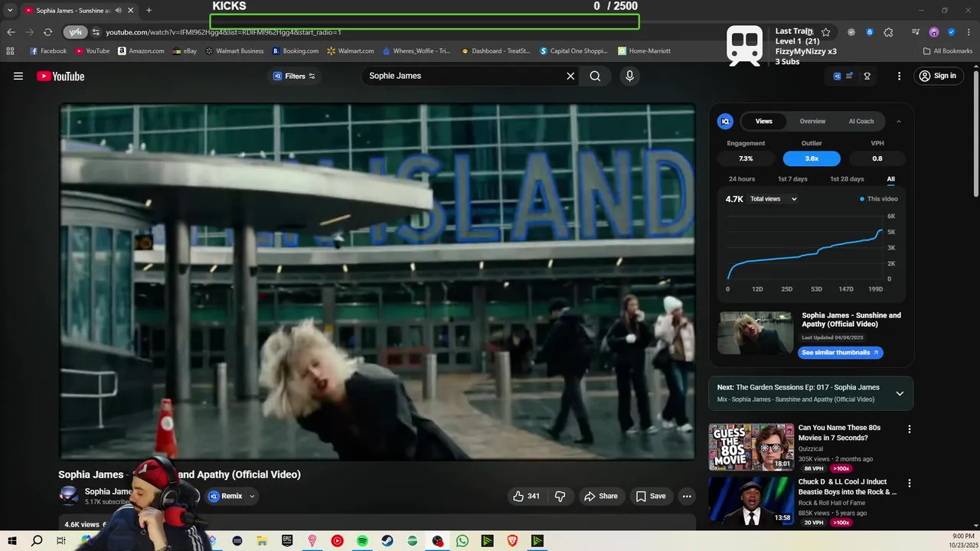Mute the tab using its speaker icon

[119, 11]
